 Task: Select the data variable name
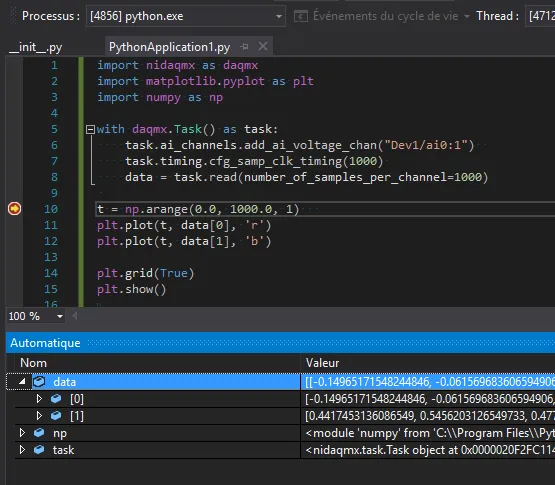pyautogui.click(x=64, y=382)
